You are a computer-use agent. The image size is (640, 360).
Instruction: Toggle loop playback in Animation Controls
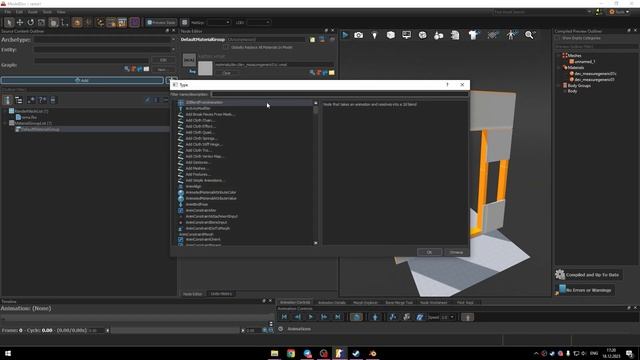pyautogui.click(x=356, y=317)
